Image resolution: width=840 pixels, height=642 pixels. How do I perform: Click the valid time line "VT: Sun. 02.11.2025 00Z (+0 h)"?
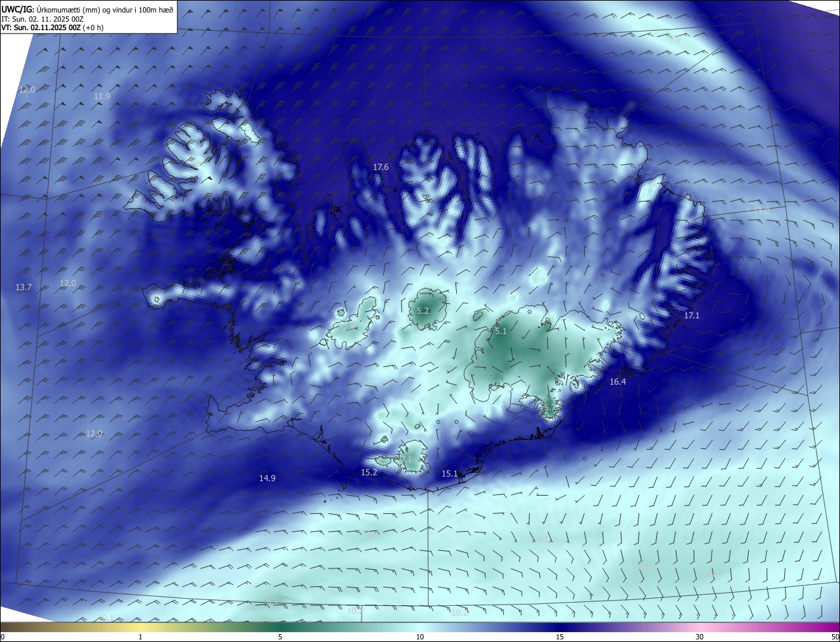[x=52, y=28]
